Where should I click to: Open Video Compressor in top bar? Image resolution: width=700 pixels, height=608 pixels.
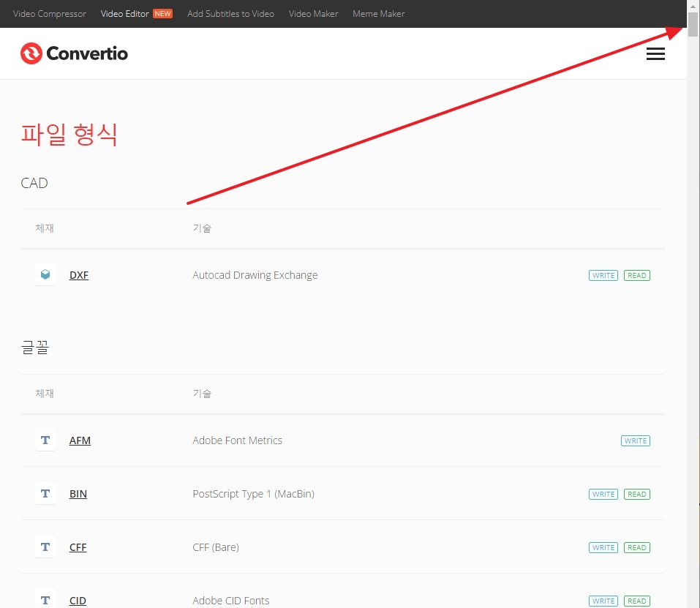[x=50, y=14]
